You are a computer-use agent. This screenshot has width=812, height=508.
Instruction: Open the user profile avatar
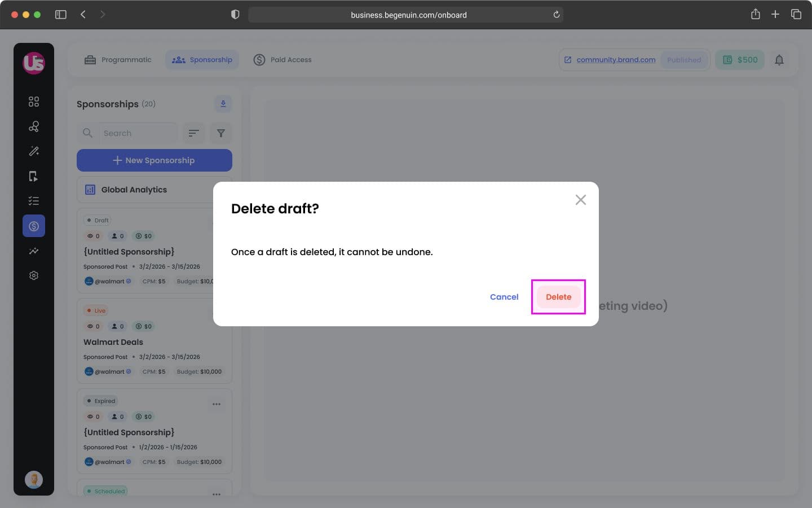coord(34,480)
